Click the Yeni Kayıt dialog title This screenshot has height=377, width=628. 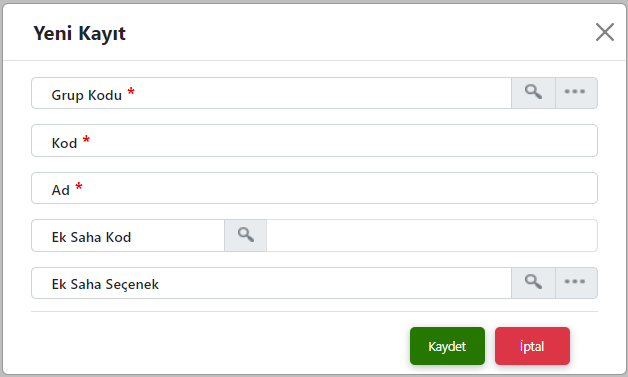tap(79, 34)
